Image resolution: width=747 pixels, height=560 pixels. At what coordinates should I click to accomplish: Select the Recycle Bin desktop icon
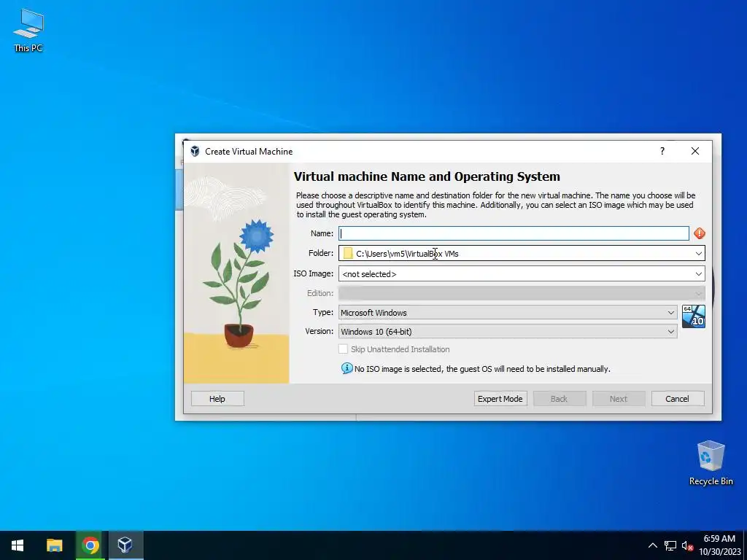click(x=711, y=463)
